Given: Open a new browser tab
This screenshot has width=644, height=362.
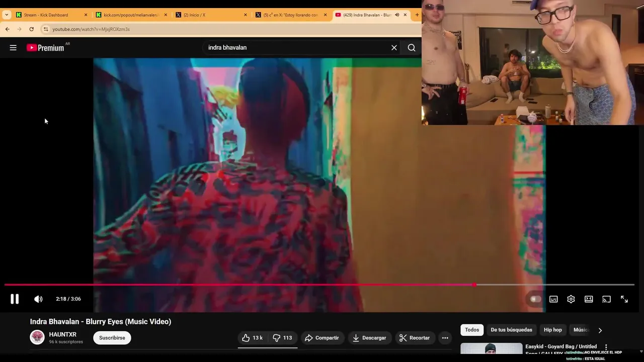Looking at the screenshot, I should click(x=417, y=15).
